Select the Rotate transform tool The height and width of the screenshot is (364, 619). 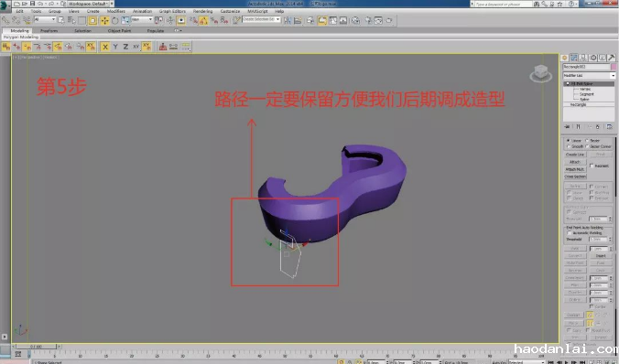(x=114, y=20)
